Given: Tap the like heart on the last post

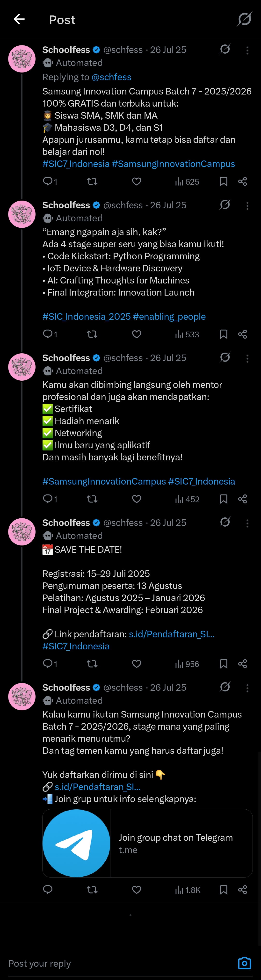Looking at the screenshot, I should (x=137, y=889).
